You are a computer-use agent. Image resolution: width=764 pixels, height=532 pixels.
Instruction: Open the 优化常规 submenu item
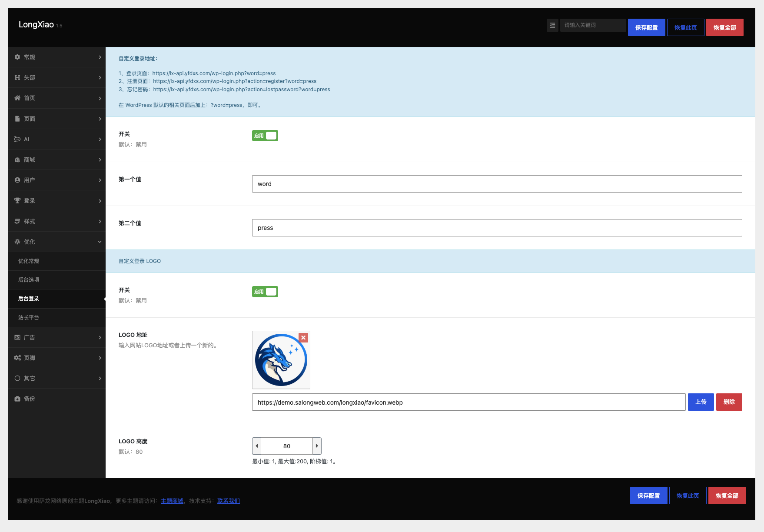click(x=56, y=261)
